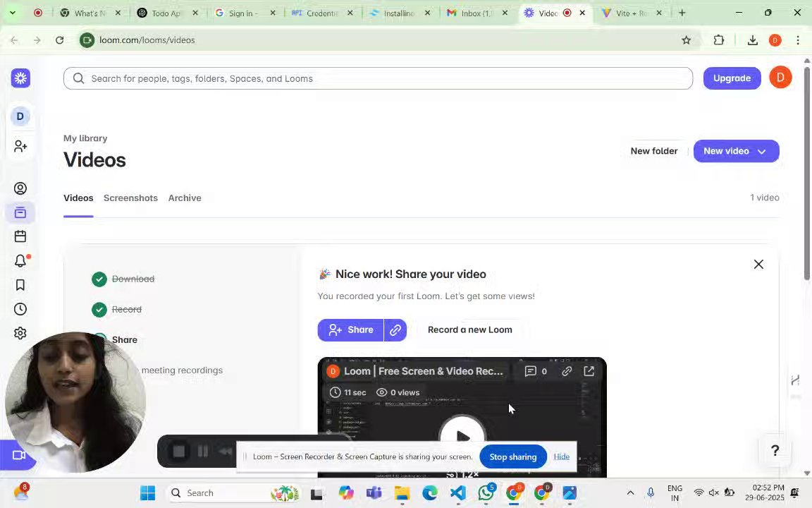Click the New folder button

tap(653, 152)
